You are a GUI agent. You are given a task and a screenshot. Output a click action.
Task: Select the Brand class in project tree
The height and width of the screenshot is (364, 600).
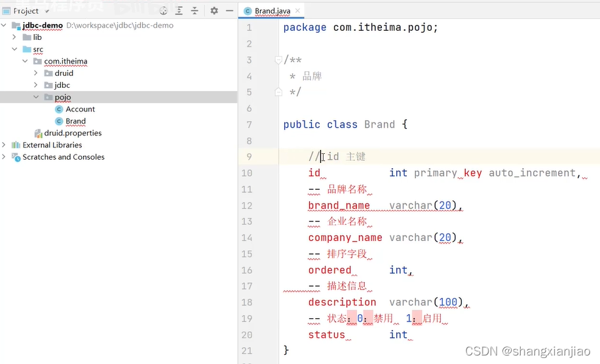(x=75, y=121)
